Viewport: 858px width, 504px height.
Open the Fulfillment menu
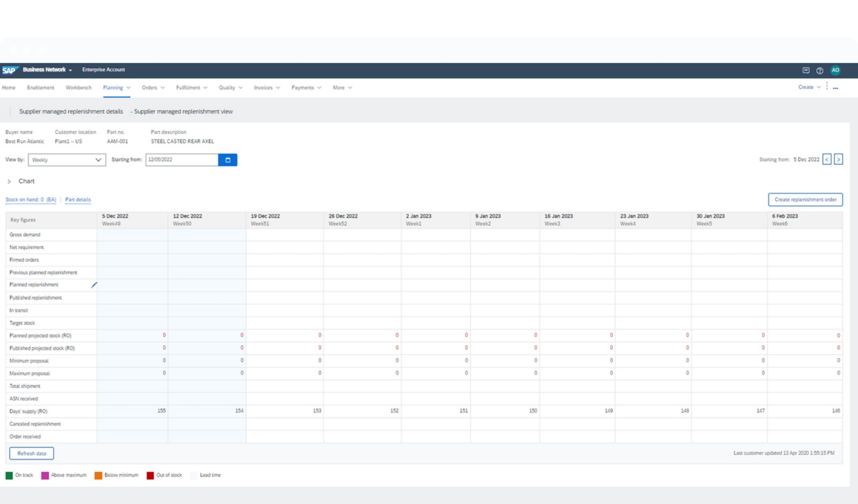(x=191, y=88)
